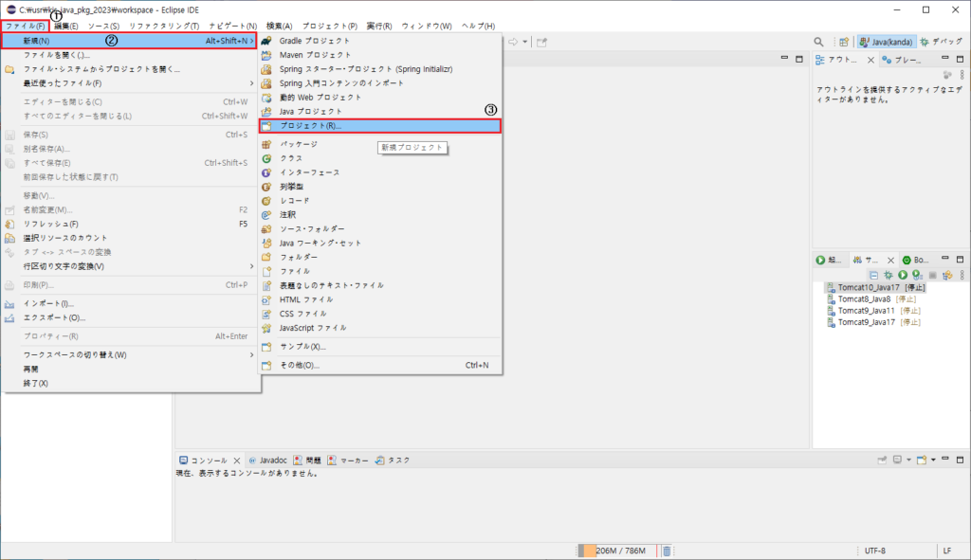Image resolution: width=971 pixels, height=560 pixels.
Task: Open the 実行(R) menu
Action: pos(379,26)
